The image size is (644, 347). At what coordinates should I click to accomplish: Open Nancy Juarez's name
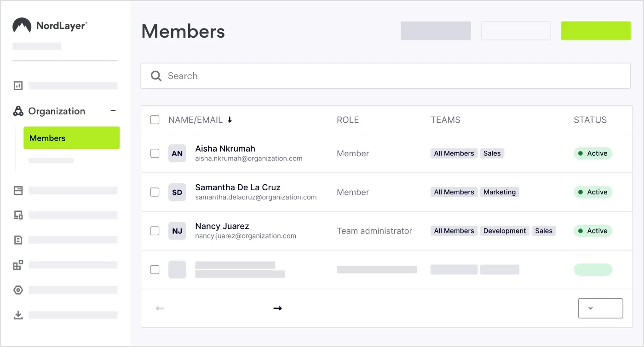point(222,226)
